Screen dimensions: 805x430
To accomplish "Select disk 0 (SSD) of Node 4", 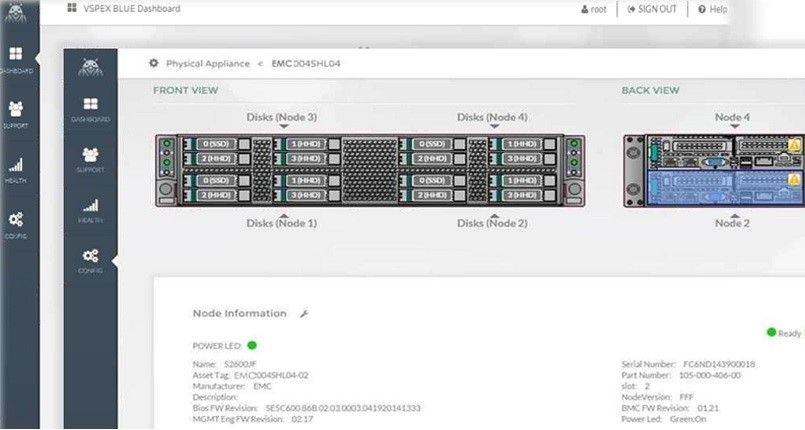I will pos(433,144).
